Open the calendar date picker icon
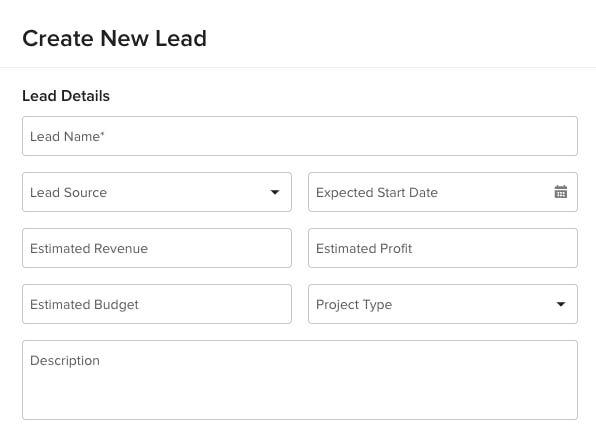Viewport: 596px width, 441px height. click(561, 192)
